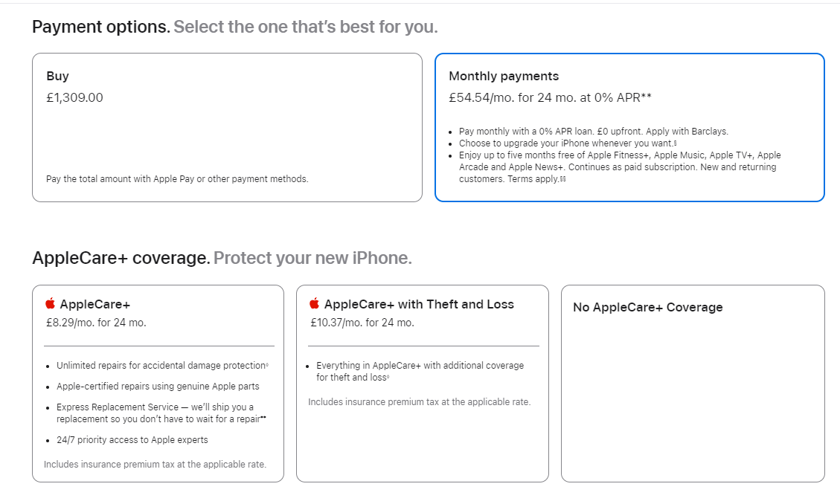This screenshot has height=504, width=840.
Task: Choose the AppleCare+ coverage card
Action: coord(158,383)
